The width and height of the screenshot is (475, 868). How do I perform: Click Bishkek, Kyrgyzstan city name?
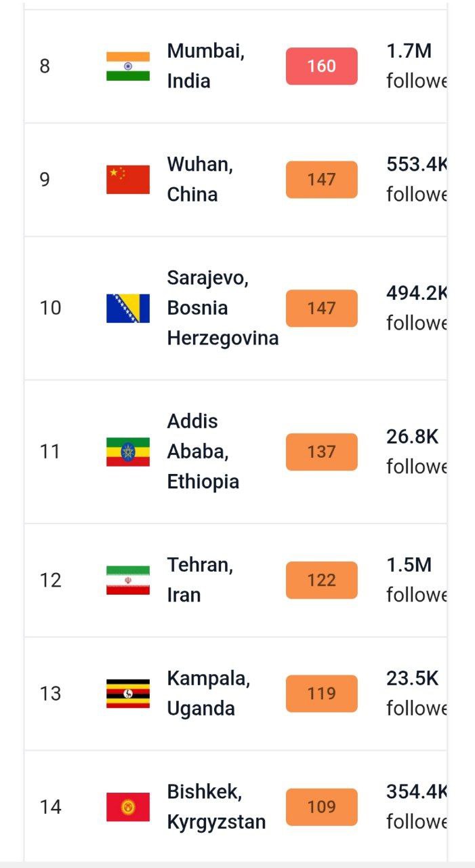215,806
